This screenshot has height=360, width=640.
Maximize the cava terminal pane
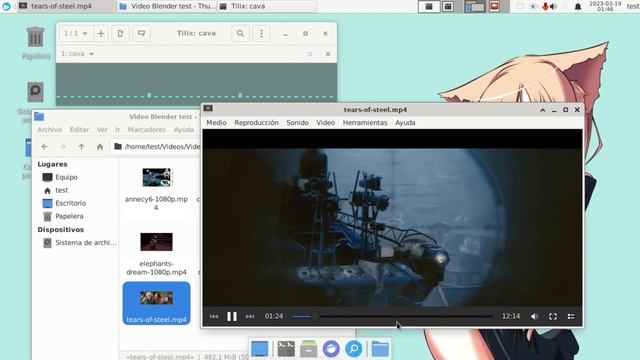[310, 54]
